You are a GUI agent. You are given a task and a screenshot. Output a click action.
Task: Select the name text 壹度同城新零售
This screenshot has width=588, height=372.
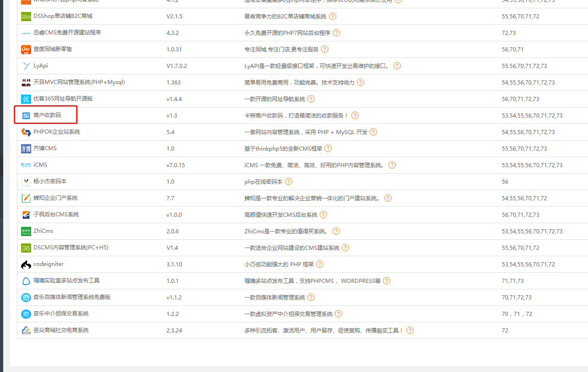tap(53, 49)
